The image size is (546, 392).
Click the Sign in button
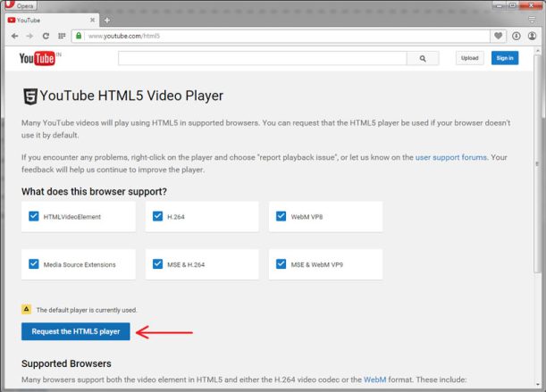coord(505,58)
